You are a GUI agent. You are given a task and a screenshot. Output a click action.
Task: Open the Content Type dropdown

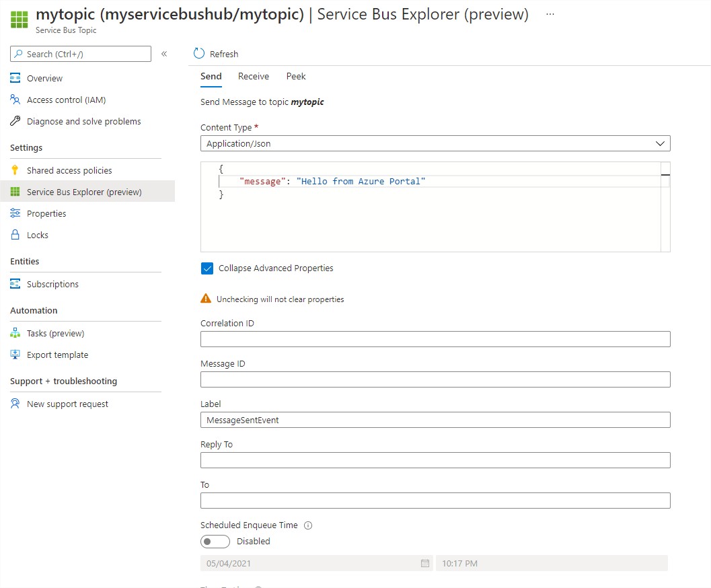[435, 143]
